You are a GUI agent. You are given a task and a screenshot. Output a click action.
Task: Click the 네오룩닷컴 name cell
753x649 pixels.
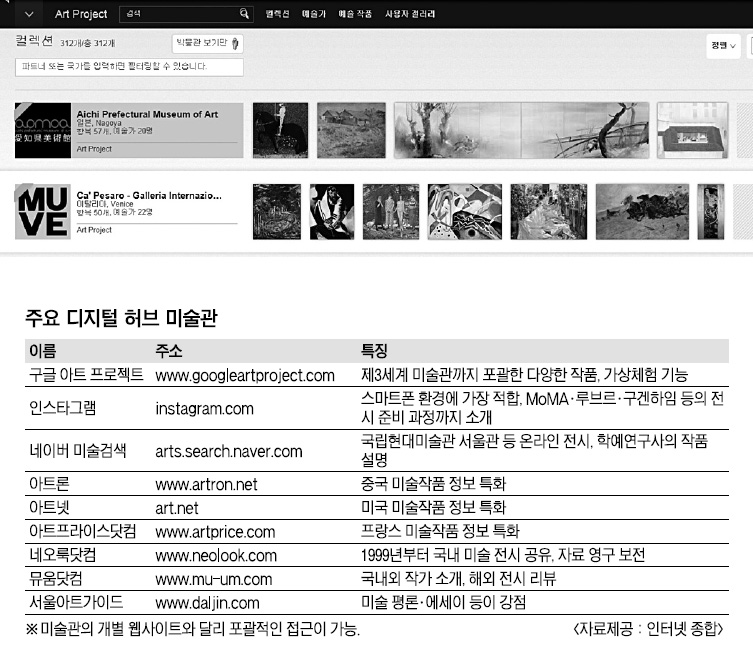pos(63,555)
